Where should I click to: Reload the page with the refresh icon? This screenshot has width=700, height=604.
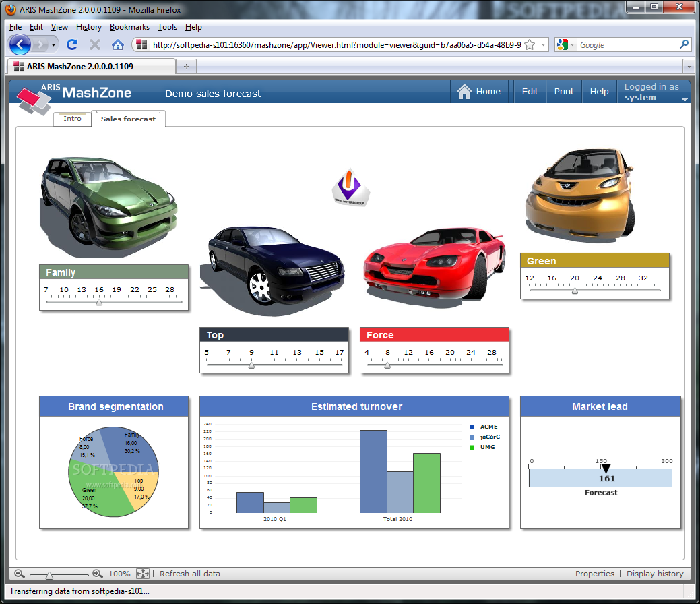click(72, 44)
